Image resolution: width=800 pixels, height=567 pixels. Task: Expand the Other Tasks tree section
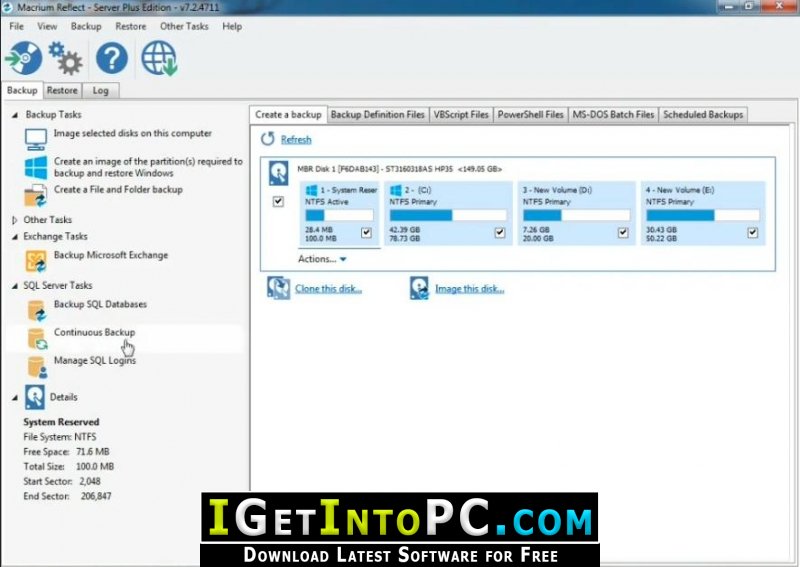(x=14, y=220)
